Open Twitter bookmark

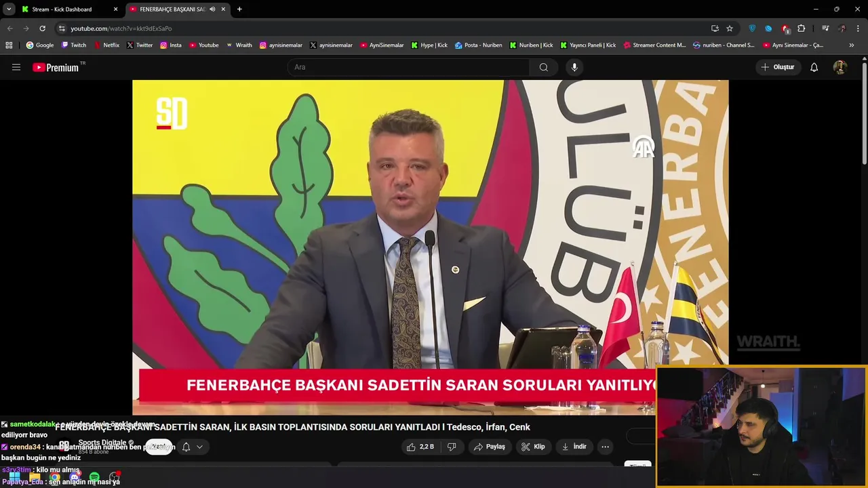click(x=139, y=45)
